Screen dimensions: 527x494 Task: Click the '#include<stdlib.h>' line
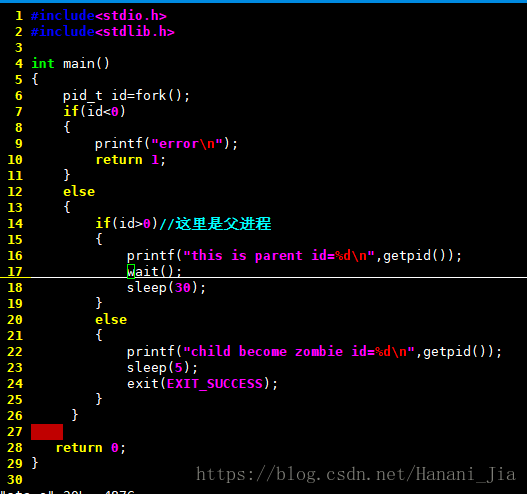pos(103,32)
